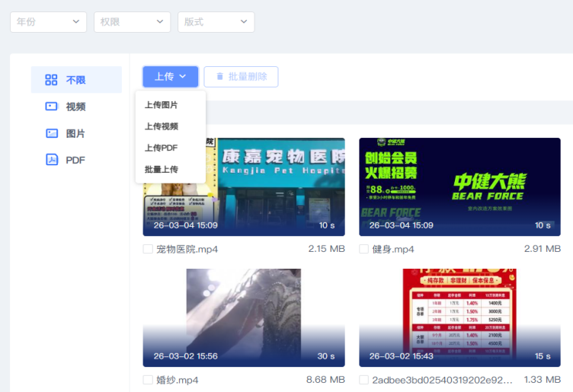Pick 上传PDF from the upload menu
Viewport: 573px width, 392px height.
[x=162, y=148]
